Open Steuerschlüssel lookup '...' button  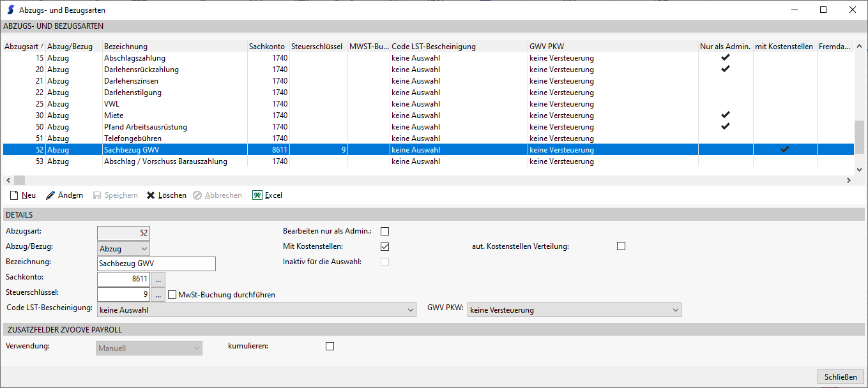(x=158, y=295)
